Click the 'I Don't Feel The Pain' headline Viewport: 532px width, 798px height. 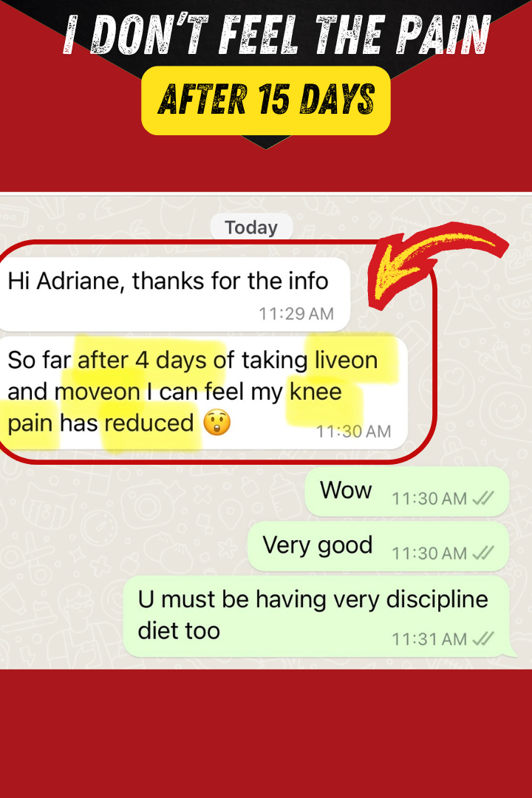(x=278, y=35)
